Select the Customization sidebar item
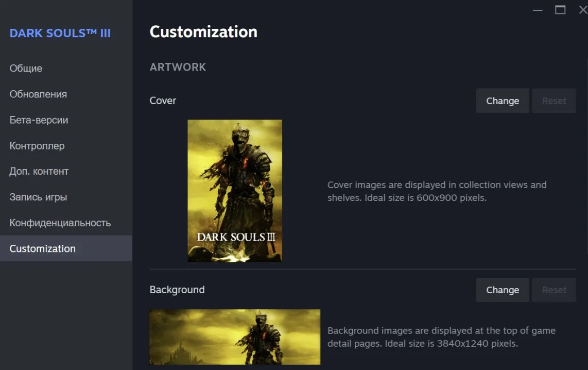This screenshot has width=588, height=370. tap(66, 248)
